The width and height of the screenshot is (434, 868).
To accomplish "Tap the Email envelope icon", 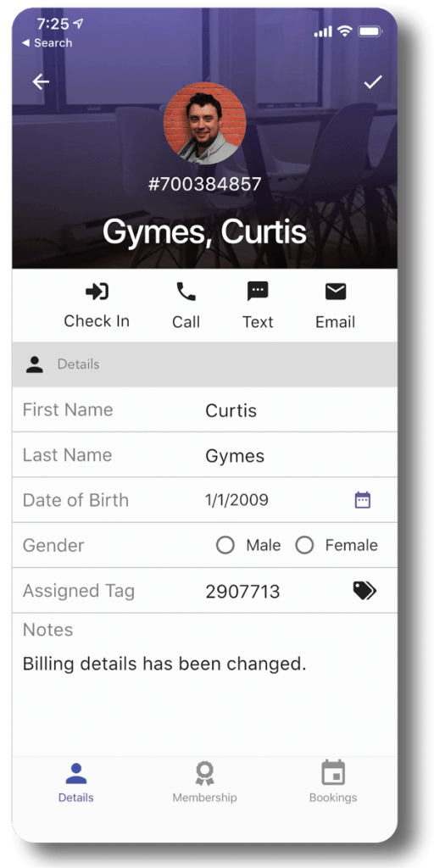I will pos(336,292).
